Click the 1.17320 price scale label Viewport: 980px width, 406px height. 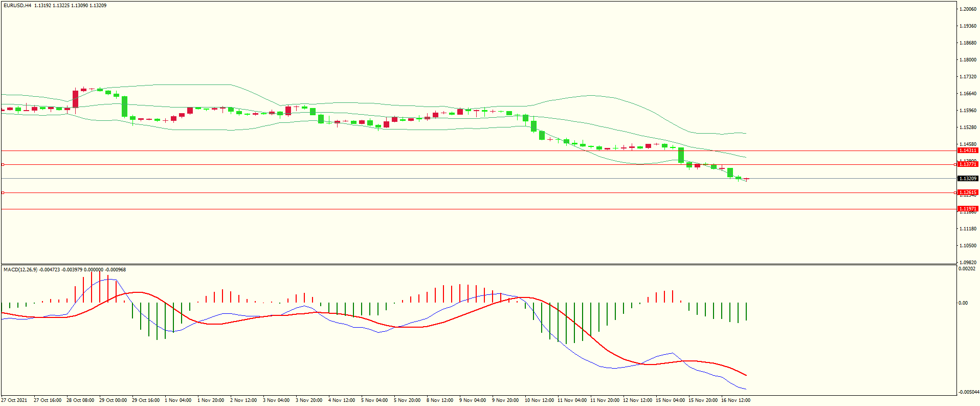pyautogui.click(x=968, y=77)
